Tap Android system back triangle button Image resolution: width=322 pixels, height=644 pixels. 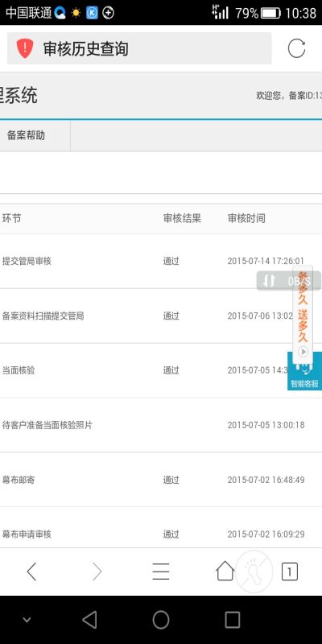89,620
